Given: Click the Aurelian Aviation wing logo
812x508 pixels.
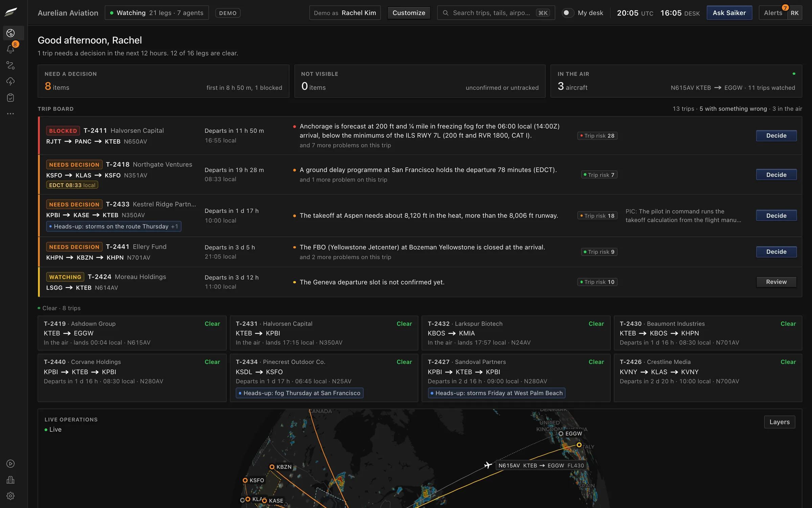Looking at the screenshot, I should (11, 12).
